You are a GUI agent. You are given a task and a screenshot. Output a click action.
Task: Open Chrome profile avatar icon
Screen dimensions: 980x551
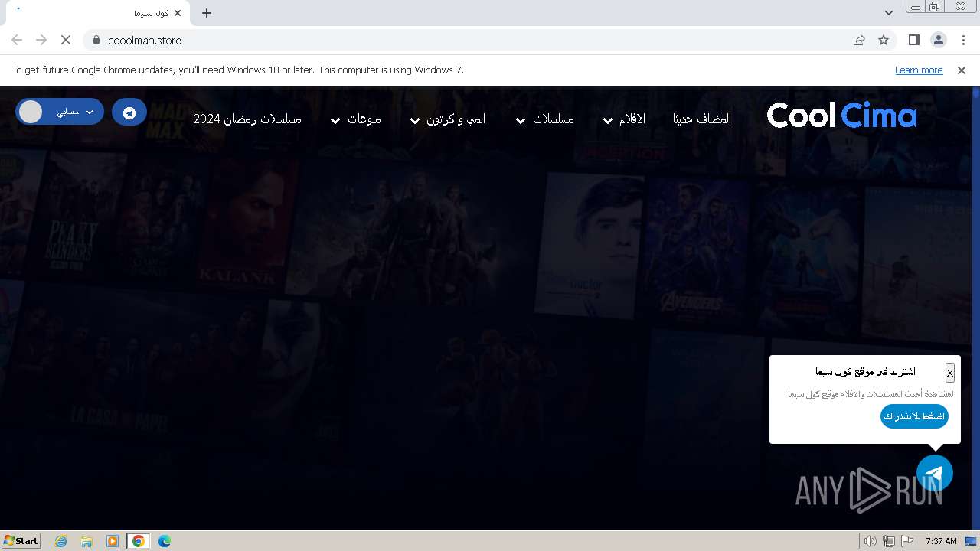coord(938,40)
